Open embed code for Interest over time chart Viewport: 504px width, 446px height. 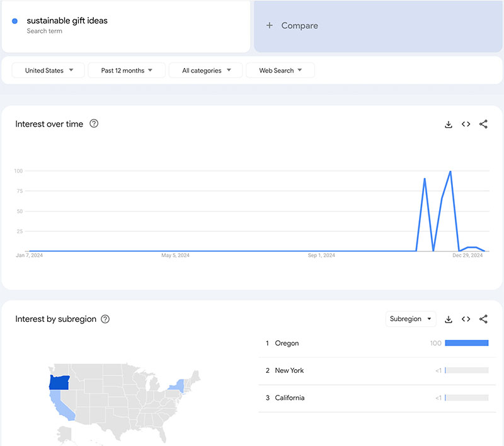[466, 124]
